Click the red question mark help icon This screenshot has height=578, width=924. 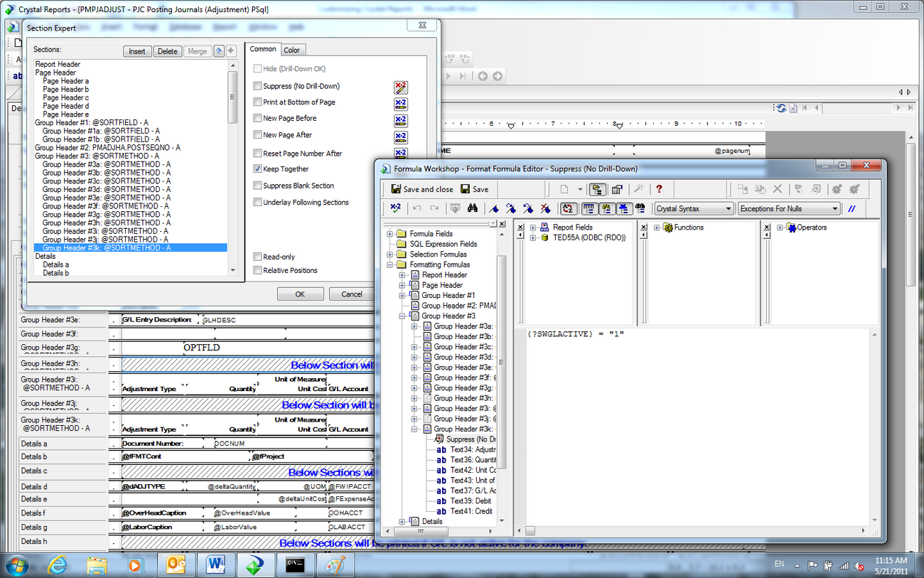659,189
